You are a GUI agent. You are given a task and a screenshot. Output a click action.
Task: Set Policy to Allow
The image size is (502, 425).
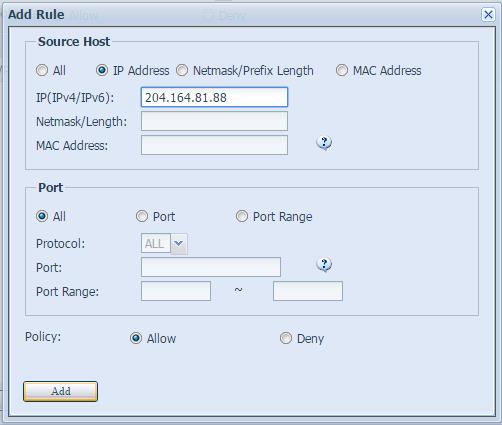[x=136, y=338]
